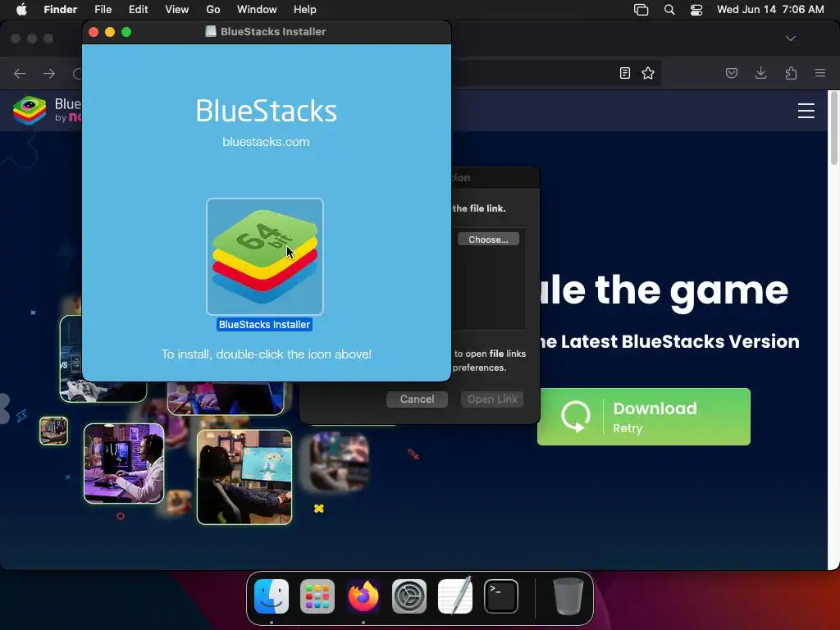Screen dimensions: 840x630
Task: Open Finder from the Dock
Action: (272, 596)
